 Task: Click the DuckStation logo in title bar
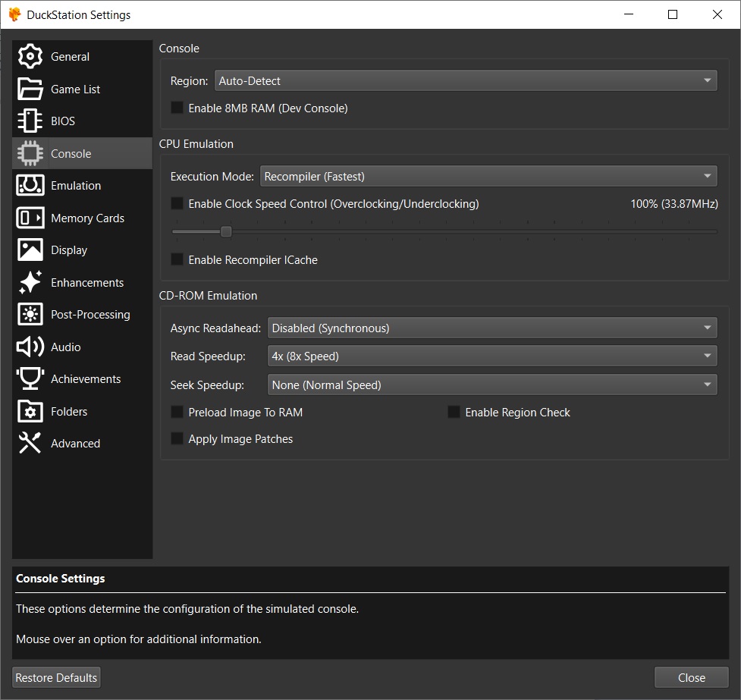[14, 14]
